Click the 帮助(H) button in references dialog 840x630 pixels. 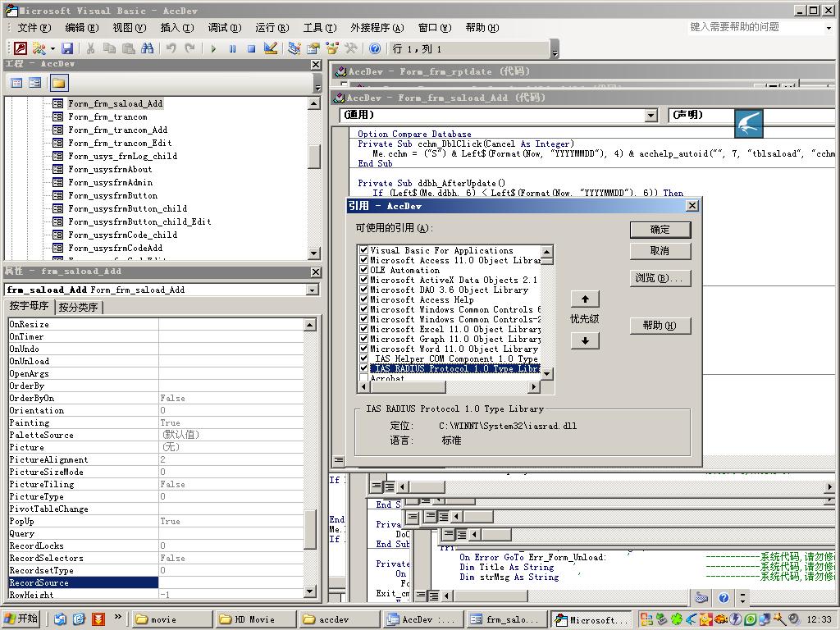click(660, 325)
